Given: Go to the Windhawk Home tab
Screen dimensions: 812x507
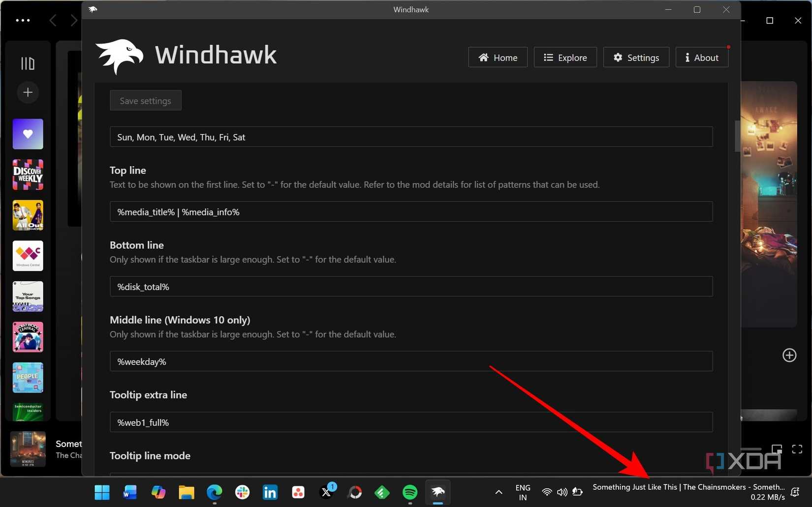Looking at the screenshot, I should [498, 57].
